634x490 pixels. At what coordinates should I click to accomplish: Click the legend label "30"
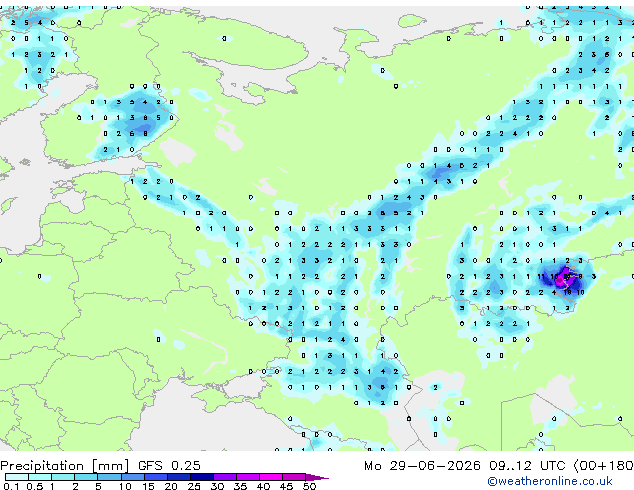pos(217,486)
